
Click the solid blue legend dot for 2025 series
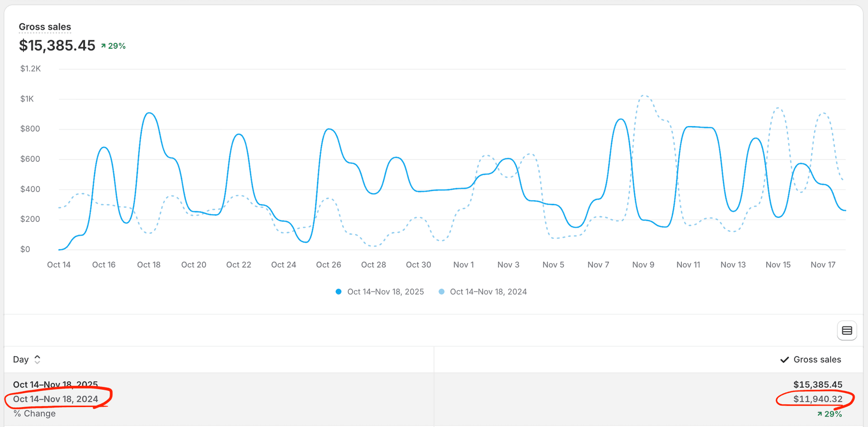click(338, 291)
